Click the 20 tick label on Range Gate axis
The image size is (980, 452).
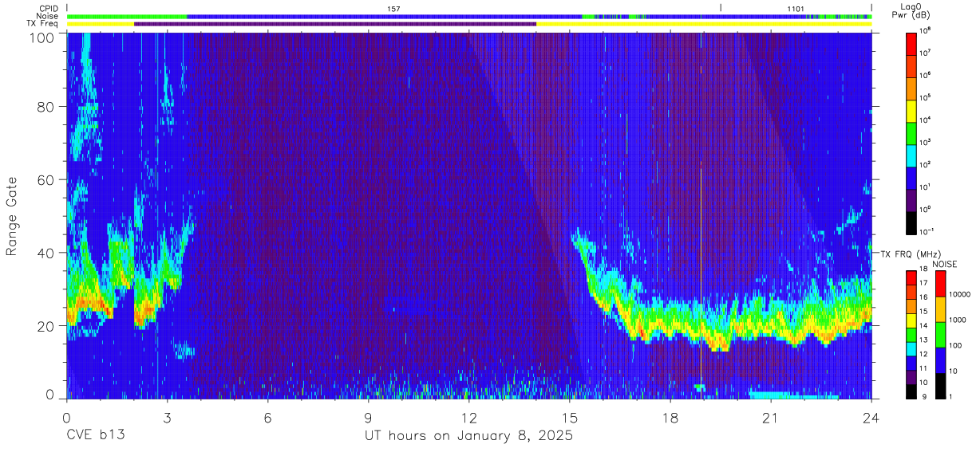(x=45, y=326)
